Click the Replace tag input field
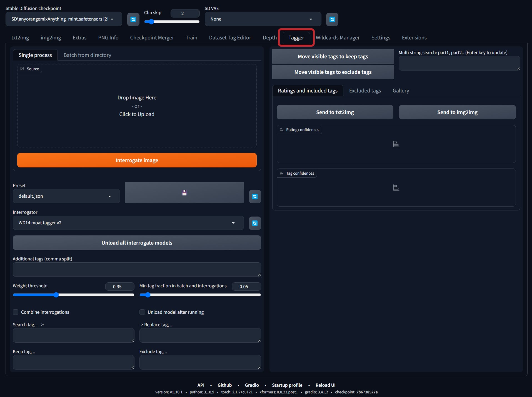532x397 pixels. [200, 335]
